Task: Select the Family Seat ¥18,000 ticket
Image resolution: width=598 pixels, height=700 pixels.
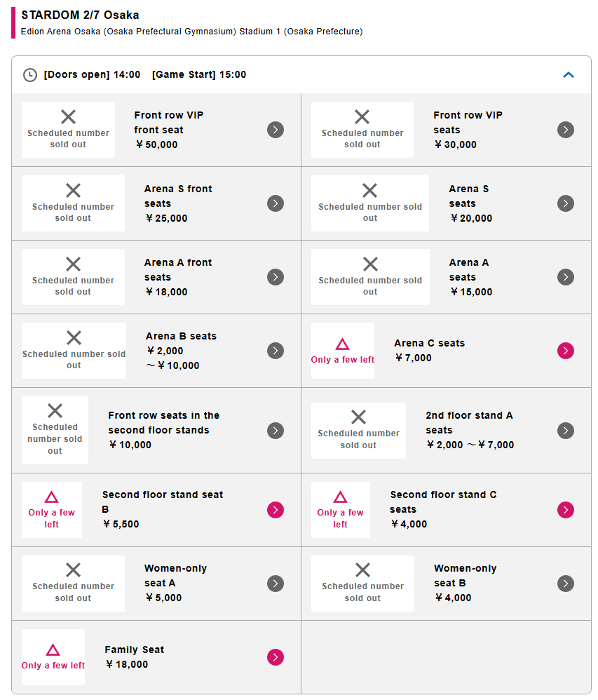Action: [x=134, y=657]
